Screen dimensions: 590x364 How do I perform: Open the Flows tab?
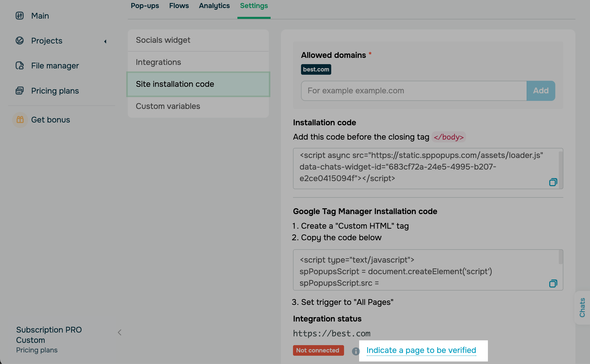pos(179,6)
